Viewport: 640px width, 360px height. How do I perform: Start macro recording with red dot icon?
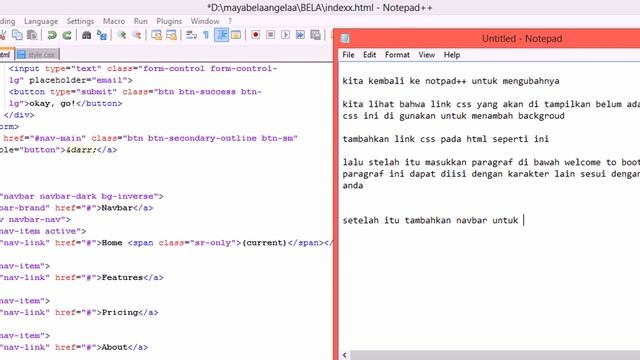pos(256,35)
